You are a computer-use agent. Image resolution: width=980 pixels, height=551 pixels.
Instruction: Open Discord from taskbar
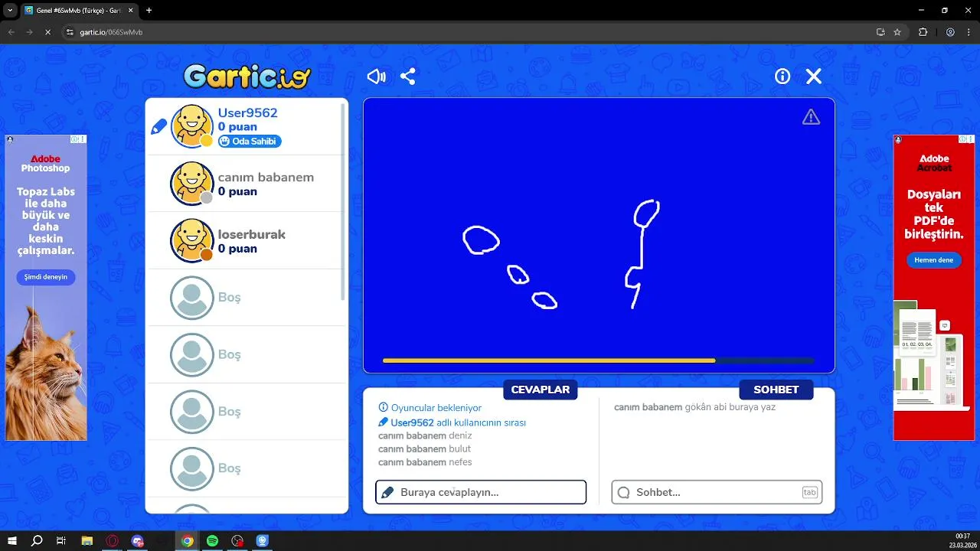point(137,541)
